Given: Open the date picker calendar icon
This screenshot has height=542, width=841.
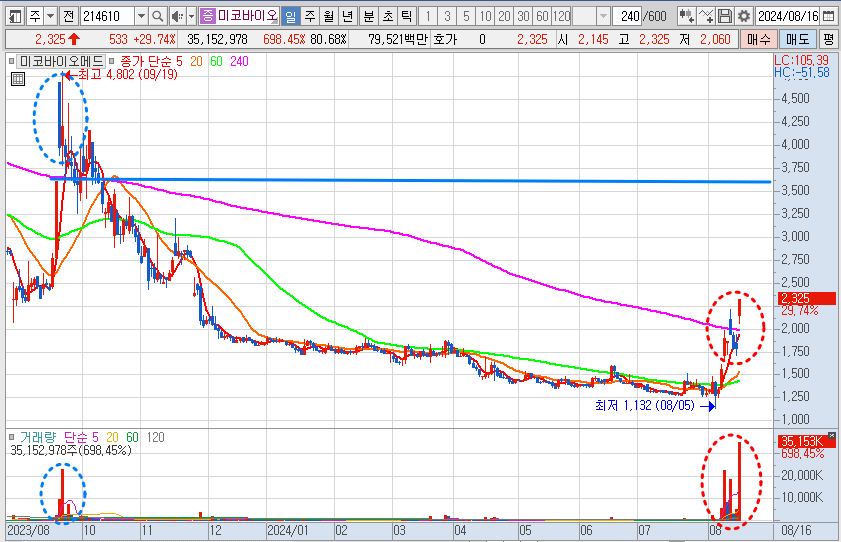Looking at the screenshot, I should coord(829,16).
